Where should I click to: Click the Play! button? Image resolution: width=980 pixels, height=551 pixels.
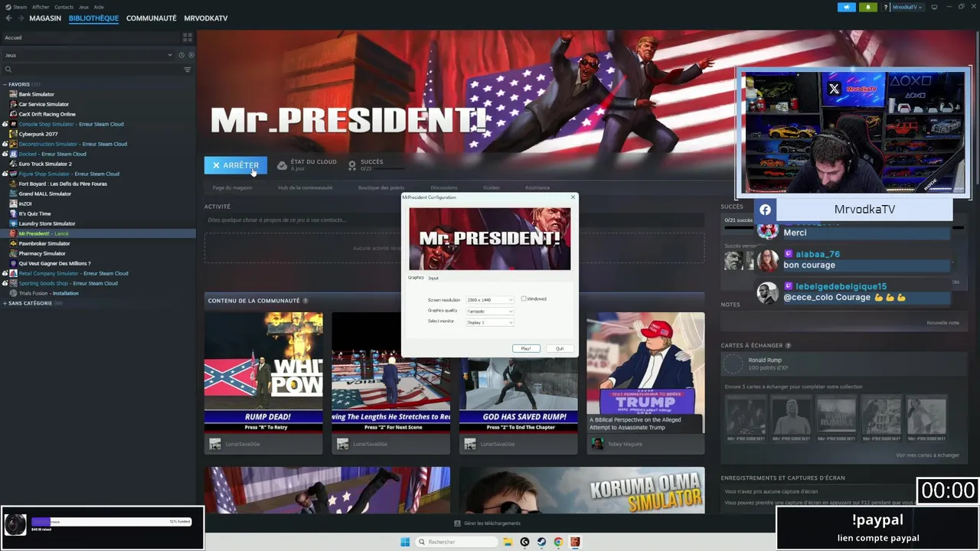[x=526, y=348]
